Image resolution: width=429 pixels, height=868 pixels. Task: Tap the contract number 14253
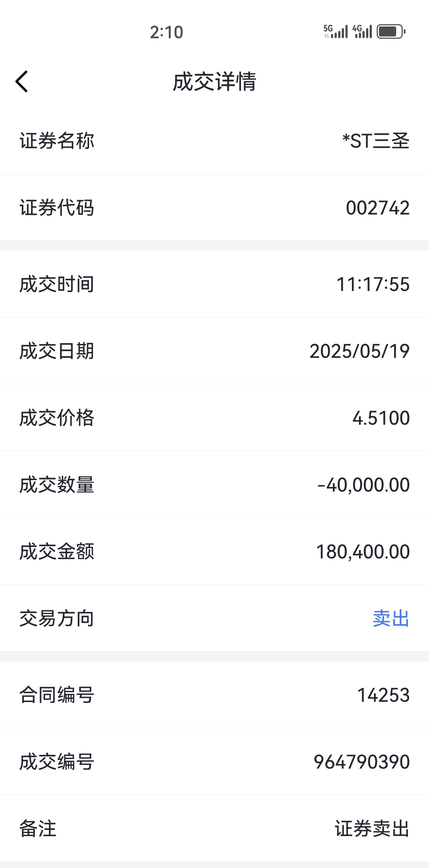[384, 695]
